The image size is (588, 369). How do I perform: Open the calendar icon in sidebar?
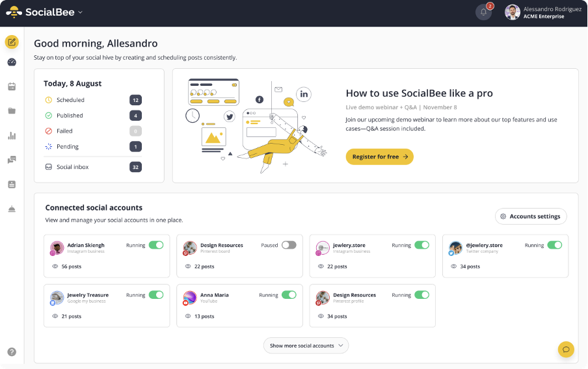(x=12, y=86)
